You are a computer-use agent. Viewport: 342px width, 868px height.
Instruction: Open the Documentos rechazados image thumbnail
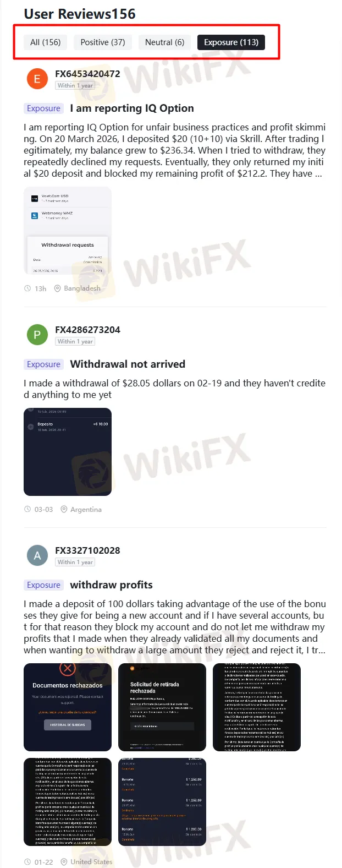pyautogui.click(x=68, y=707)
